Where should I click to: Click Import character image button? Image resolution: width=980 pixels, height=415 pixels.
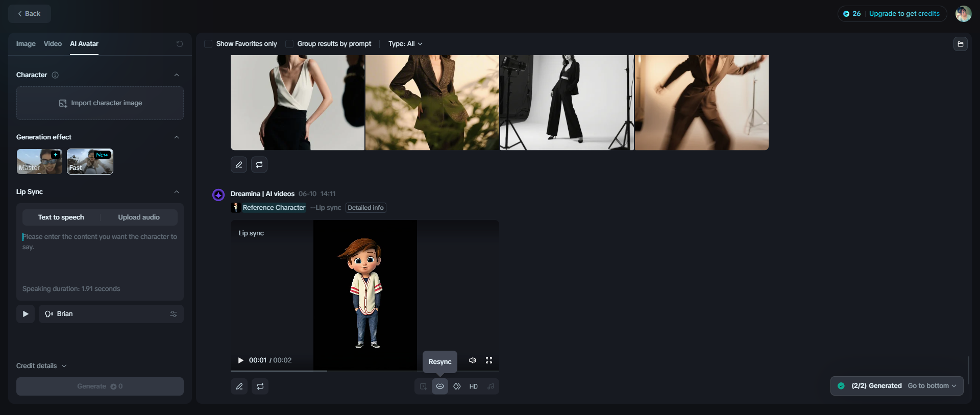click(x=100, y=103)
